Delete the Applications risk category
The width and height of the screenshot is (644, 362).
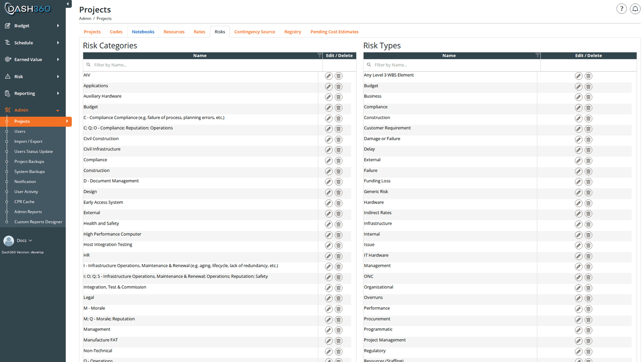(x=339, y=86)
